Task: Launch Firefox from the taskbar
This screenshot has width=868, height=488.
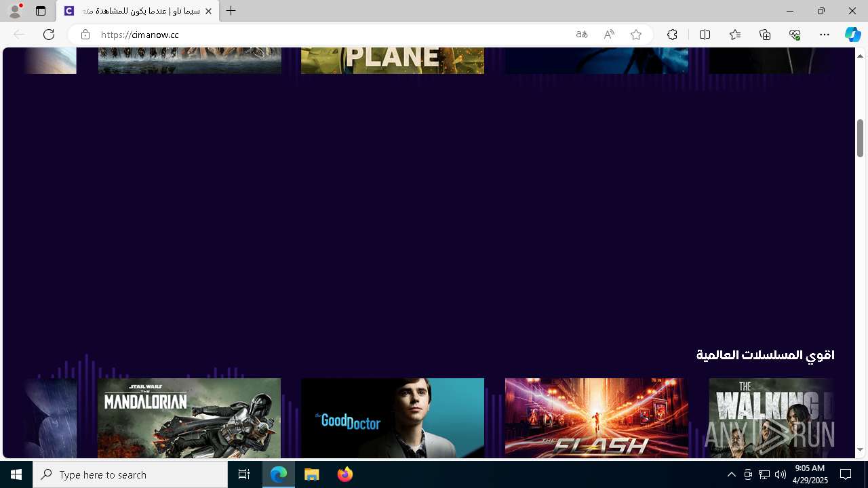Action: pyautogui.click(x=345, y=474)
